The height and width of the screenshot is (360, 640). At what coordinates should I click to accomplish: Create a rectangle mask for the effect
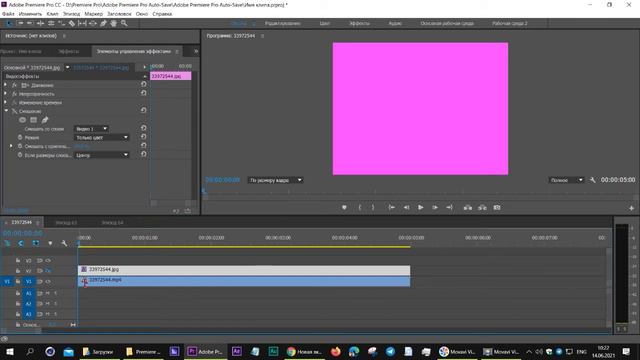click(33, 120)
